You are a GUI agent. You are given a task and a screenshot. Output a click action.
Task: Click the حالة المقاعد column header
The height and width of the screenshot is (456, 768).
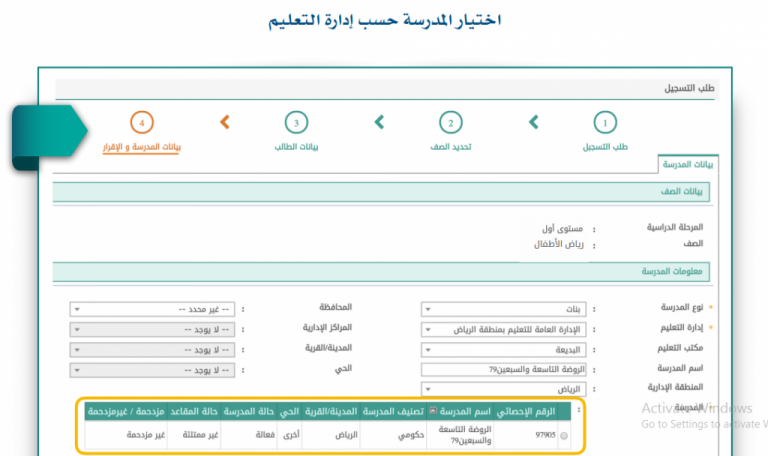pyautogui.click(x=194, y=411)
